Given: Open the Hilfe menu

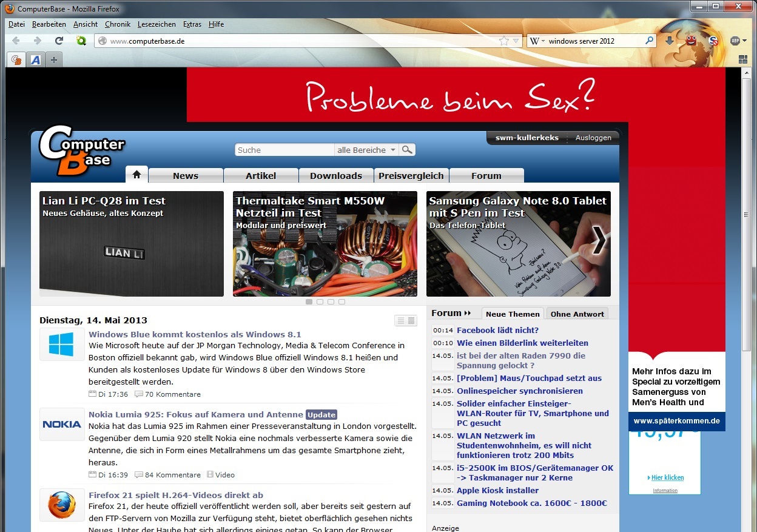Looking at the screenshot, I should pyautogui.click(x=216, y=24).
